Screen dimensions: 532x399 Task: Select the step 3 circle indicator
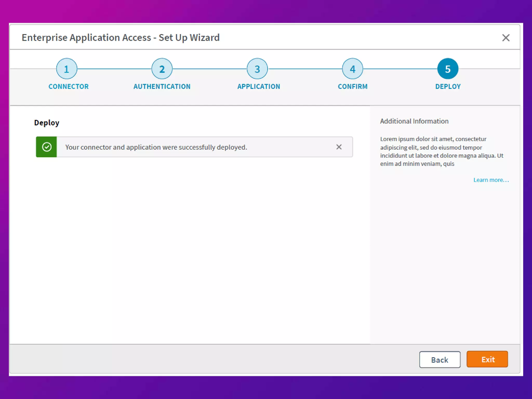pos(257,69)
